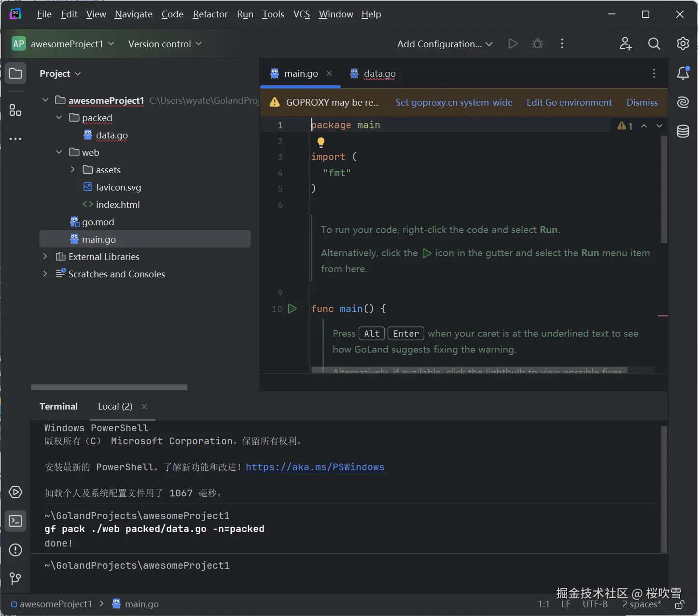Open the VCS menu

point(302,14)
